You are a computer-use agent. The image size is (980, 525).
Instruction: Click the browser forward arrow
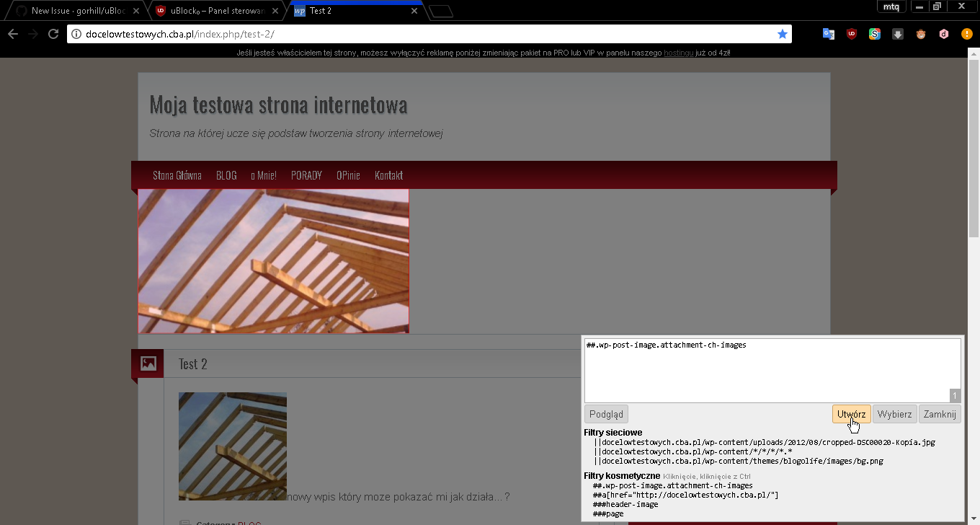(x=33, y=34)
